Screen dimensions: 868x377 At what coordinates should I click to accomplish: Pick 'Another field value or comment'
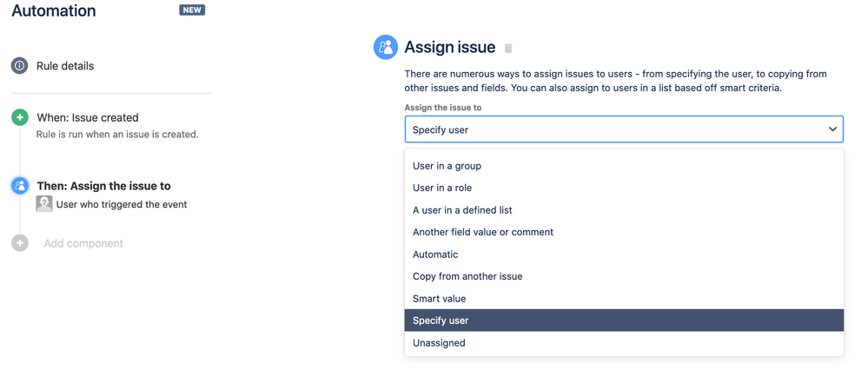click(x=482, y=232)
